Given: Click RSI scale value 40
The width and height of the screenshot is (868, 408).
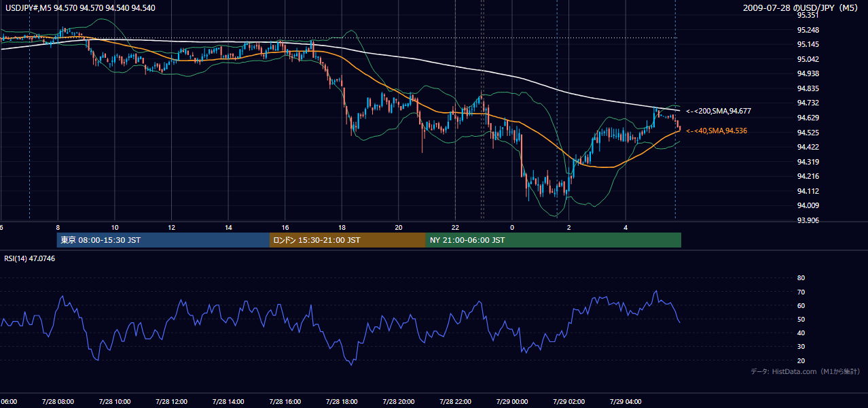Looking at the screenshot, I should click(x=801, y=333).
